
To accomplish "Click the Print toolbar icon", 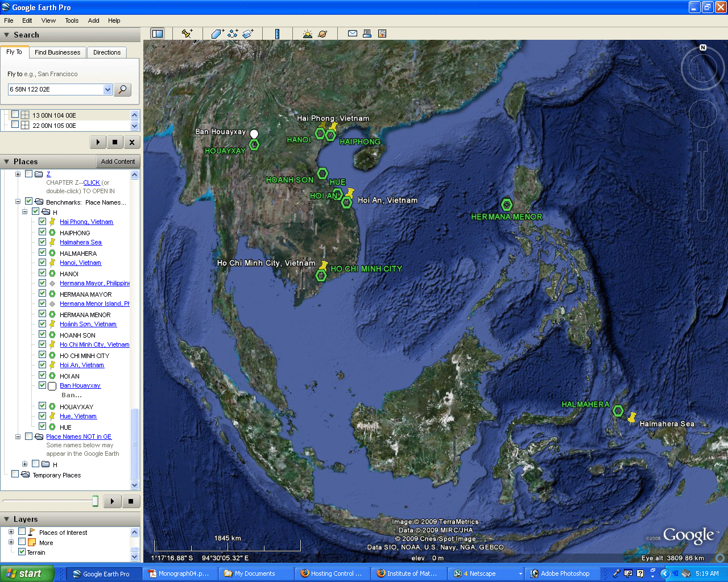I will click(367, 34).
